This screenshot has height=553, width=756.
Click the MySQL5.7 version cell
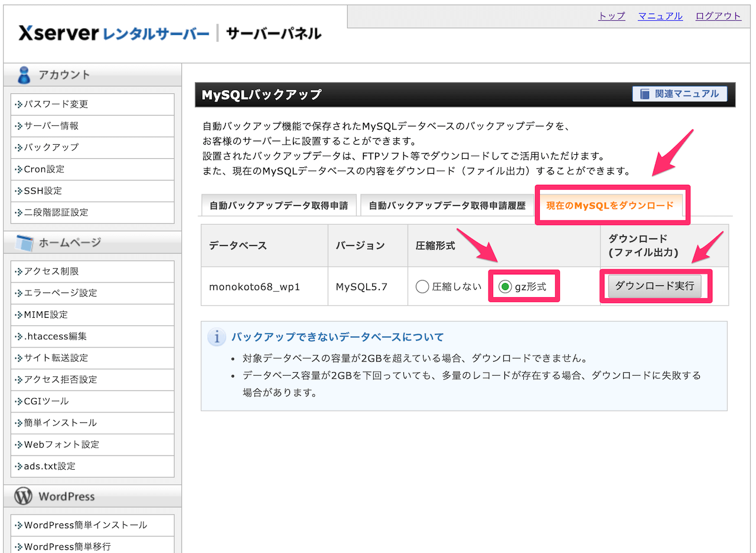click(368, 287)
